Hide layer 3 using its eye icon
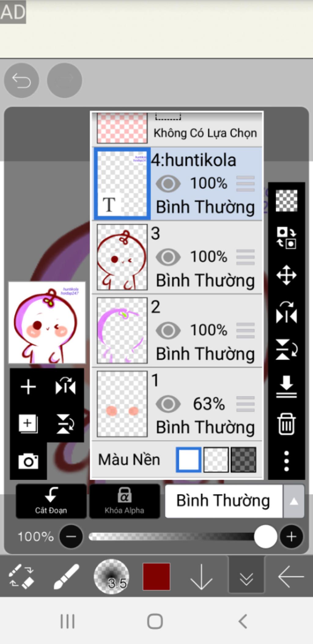Screen dimensions: 313x644 (x=168, y=257)
